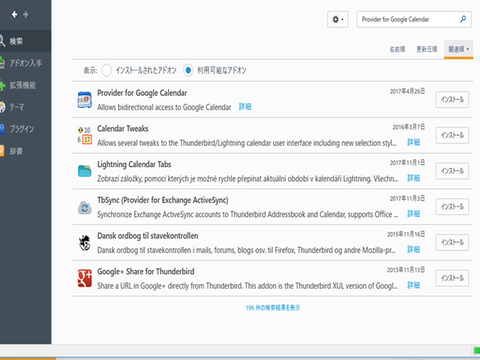This screenshot has height=360, width=480.
Task: Open the 関連順 sort dropdown
Action: (459, 49)
